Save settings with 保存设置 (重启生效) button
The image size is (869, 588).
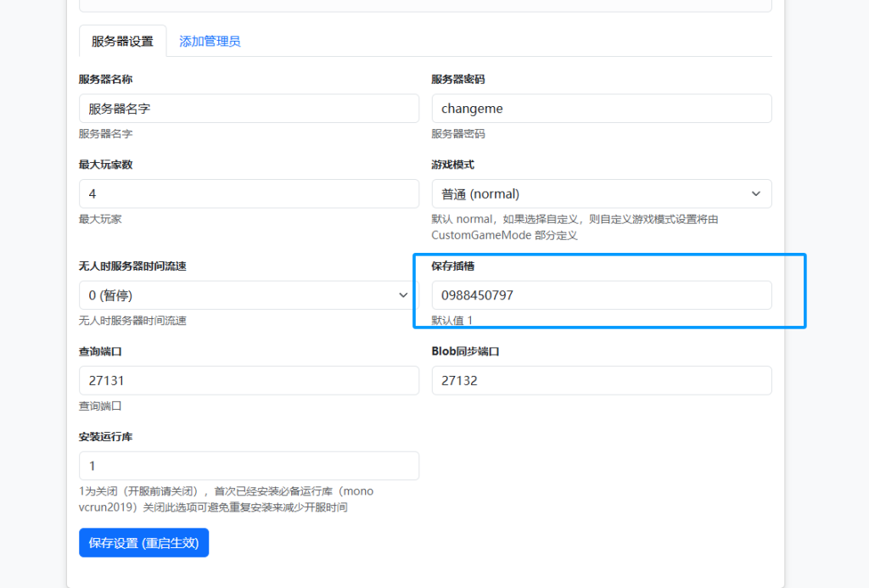click(x=143, y=543)
